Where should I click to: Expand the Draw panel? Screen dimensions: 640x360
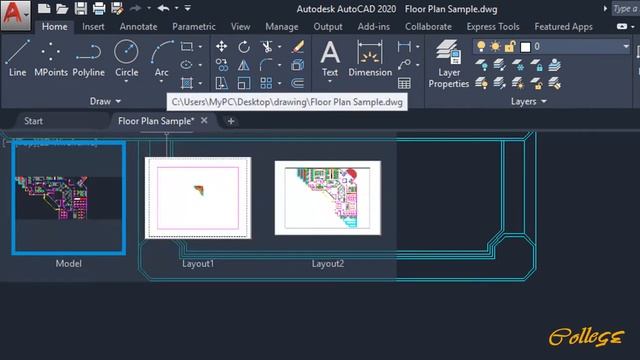point(105,101)
